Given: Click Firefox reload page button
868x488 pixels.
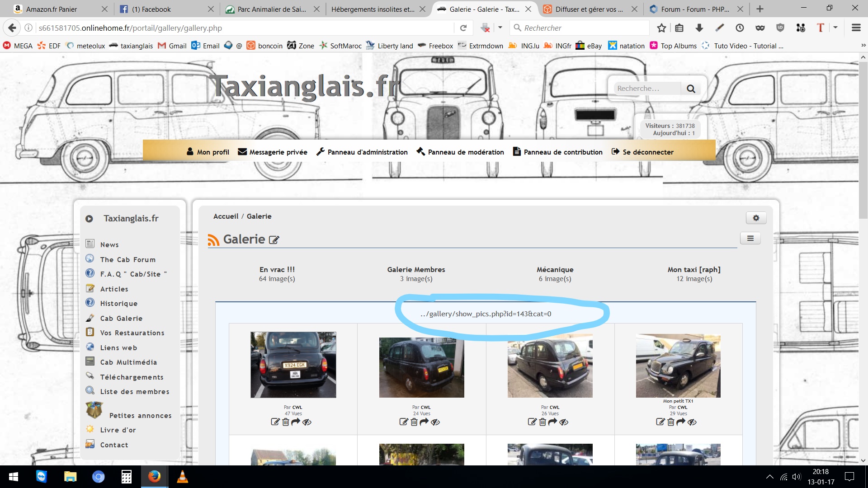Looking at the screenshot, I should (463, 28).
